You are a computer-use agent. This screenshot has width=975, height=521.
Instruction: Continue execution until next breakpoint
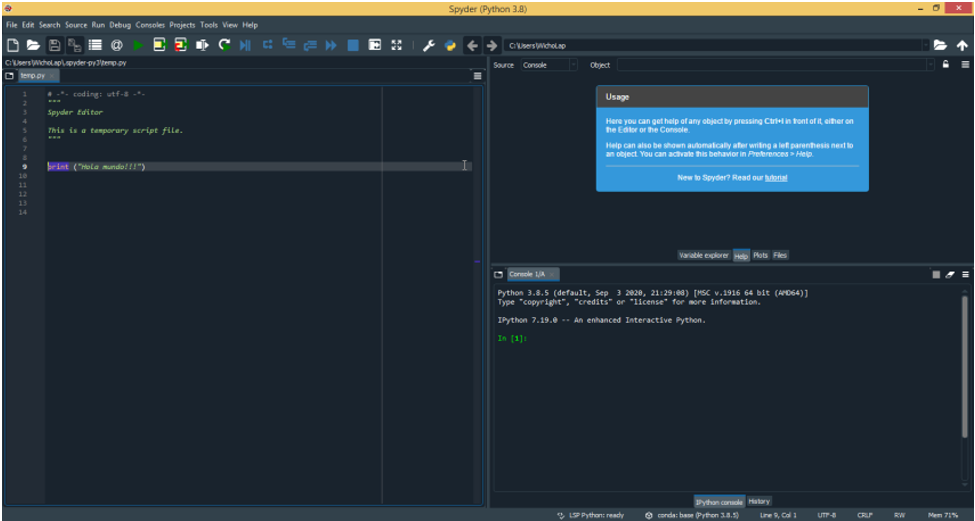(x=331, y=45)
